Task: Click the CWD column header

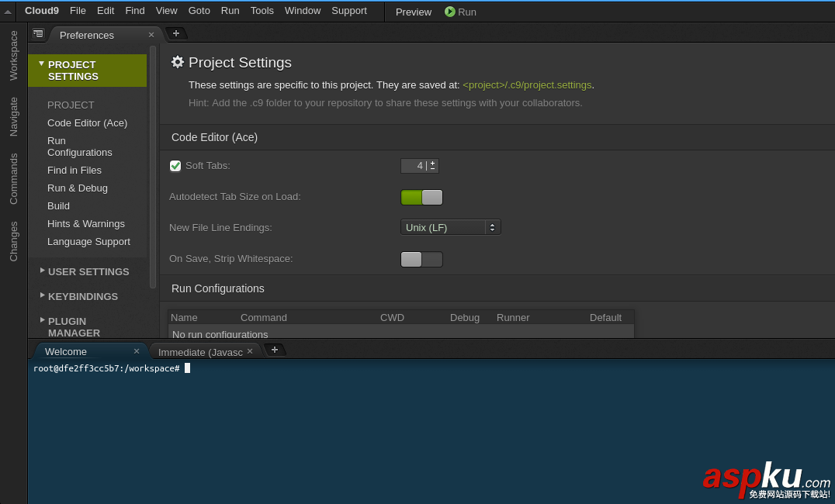Action: [x=392, y=317]
